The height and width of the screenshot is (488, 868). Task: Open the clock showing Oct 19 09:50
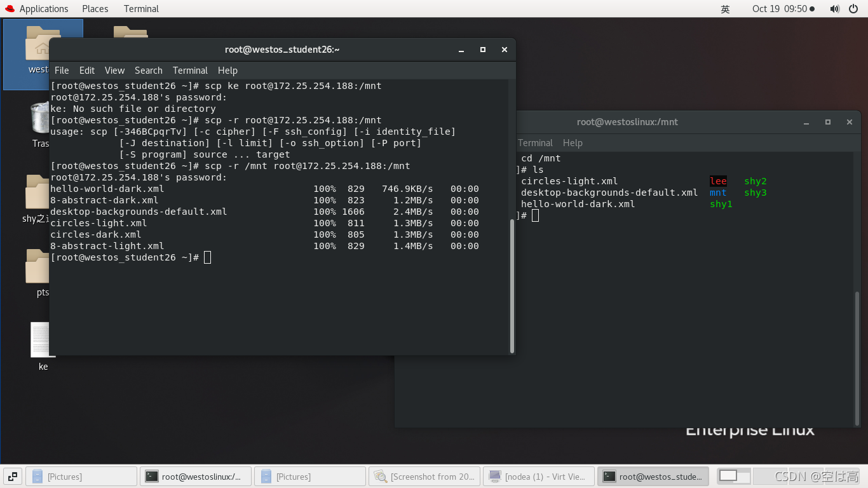(783, 9)
